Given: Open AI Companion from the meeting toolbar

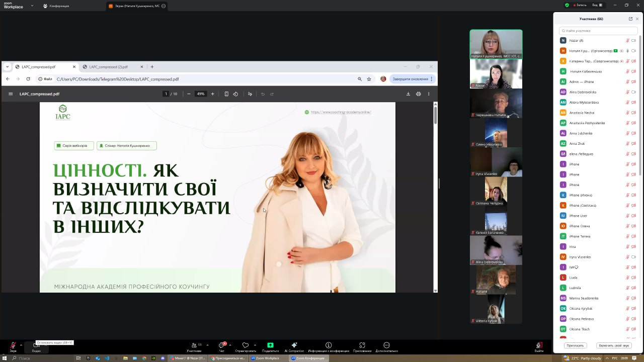Looking at the screenshot, I should tap(294, 346).
